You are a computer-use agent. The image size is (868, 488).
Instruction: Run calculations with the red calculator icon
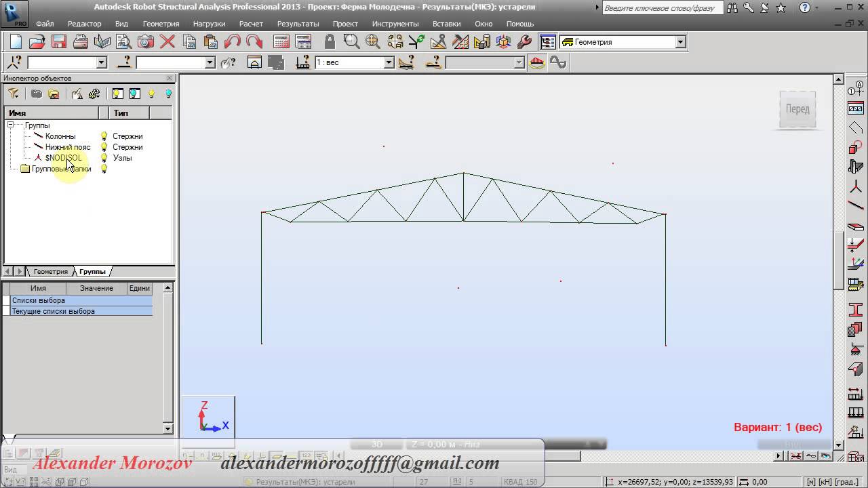pos(281,42)
